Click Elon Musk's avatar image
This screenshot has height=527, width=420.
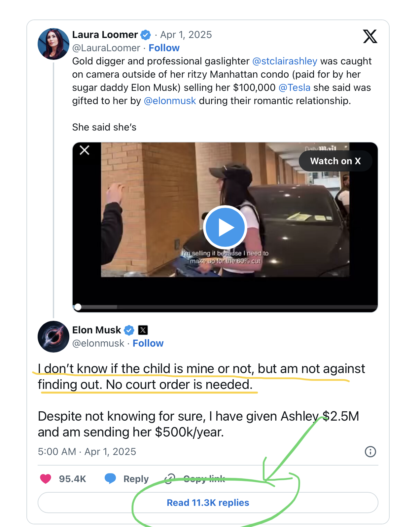click(x=53, y=336)
